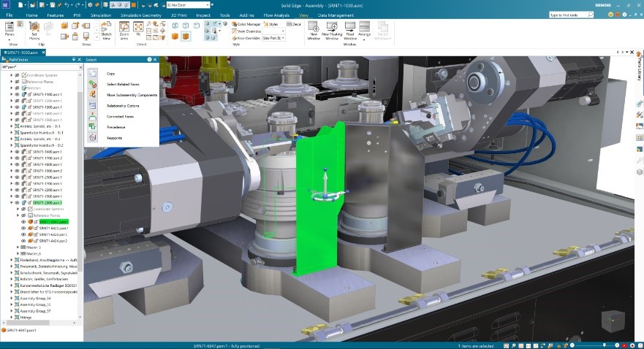Show the hidden Coordinate Systems at top
The height and width of the screenshot is (349, 644).
[18, 75]
